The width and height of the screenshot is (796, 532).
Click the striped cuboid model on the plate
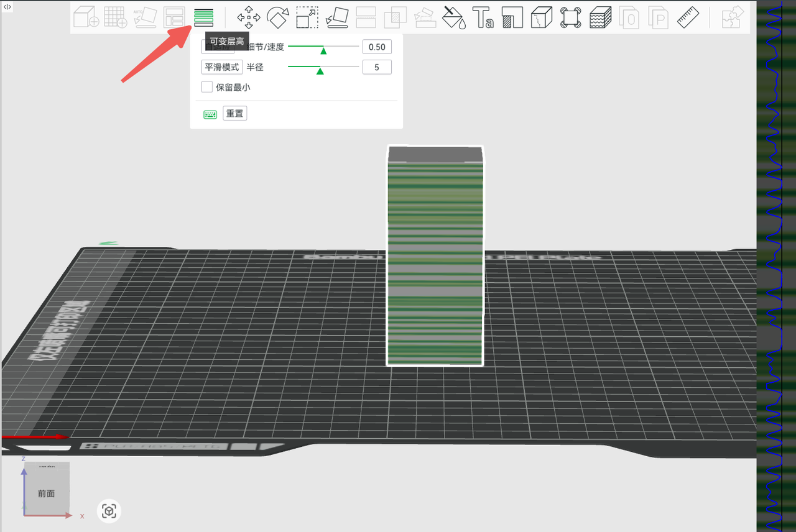[435, 256]
